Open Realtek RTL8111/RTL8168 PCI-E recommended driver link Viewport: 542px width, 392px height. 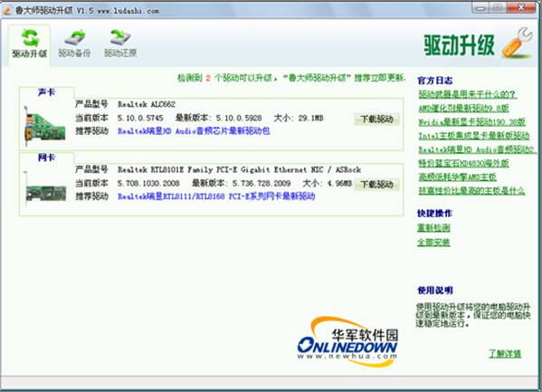(216, 196)
